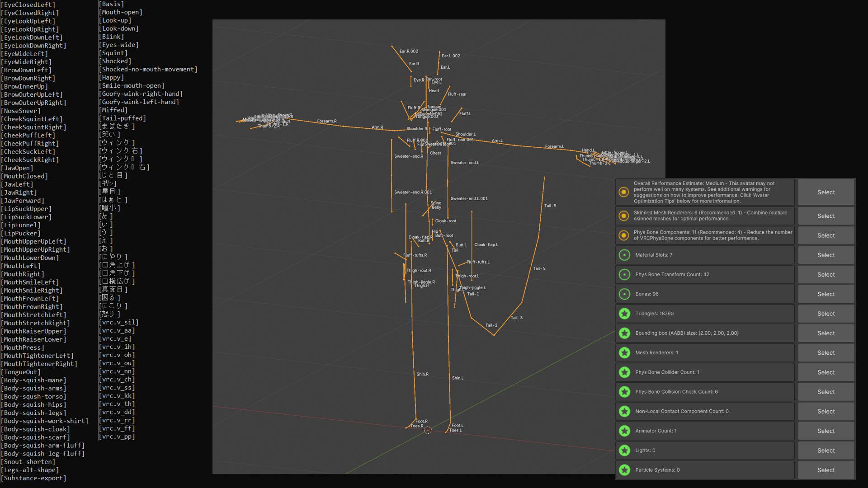
Task: Click the Fluff-rear bone label
Action: (x=457, y=94)
